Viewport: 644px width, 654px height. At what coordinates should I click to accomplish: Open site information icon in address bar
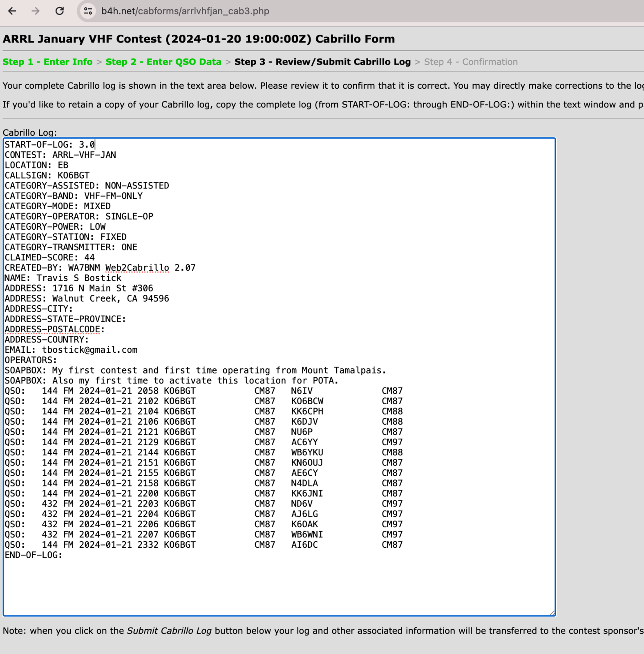[x=88, y=11]
